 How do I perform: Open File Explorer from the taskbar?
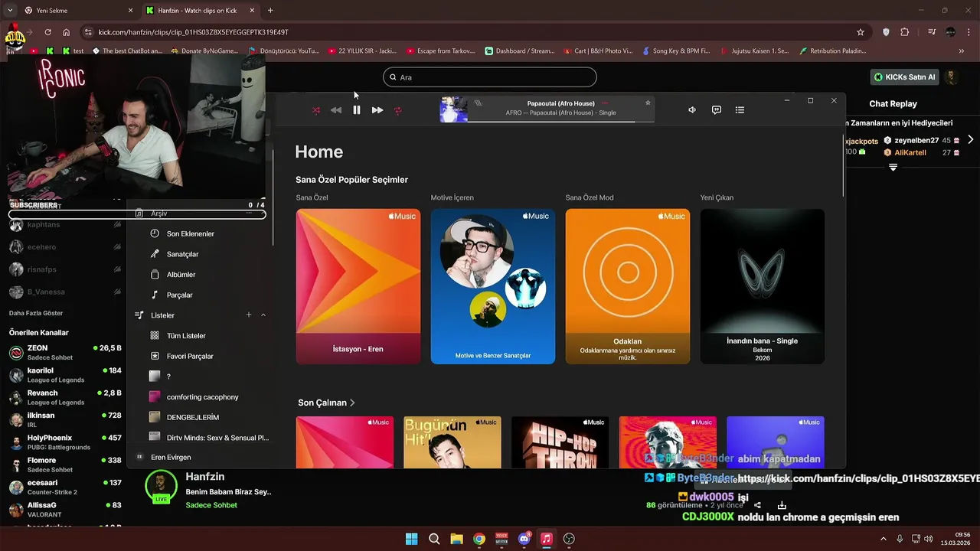coord(456,539)
